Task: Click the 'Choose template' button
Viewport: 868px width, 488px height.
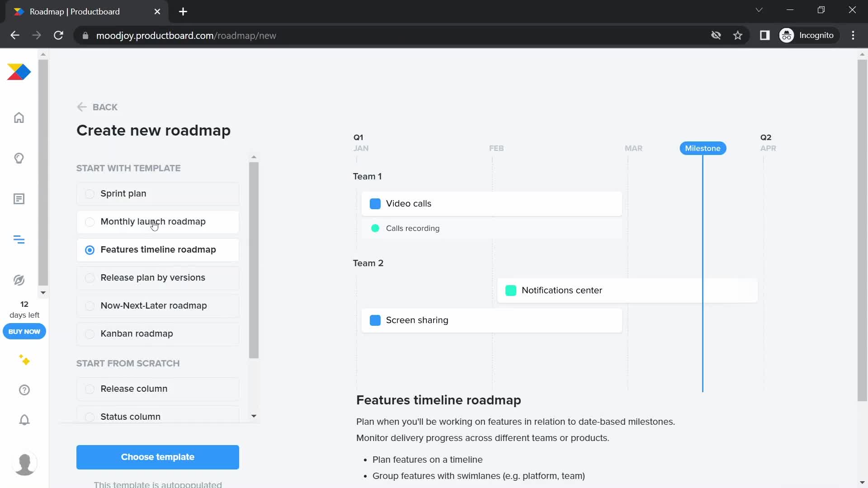Action: [157, 457]
